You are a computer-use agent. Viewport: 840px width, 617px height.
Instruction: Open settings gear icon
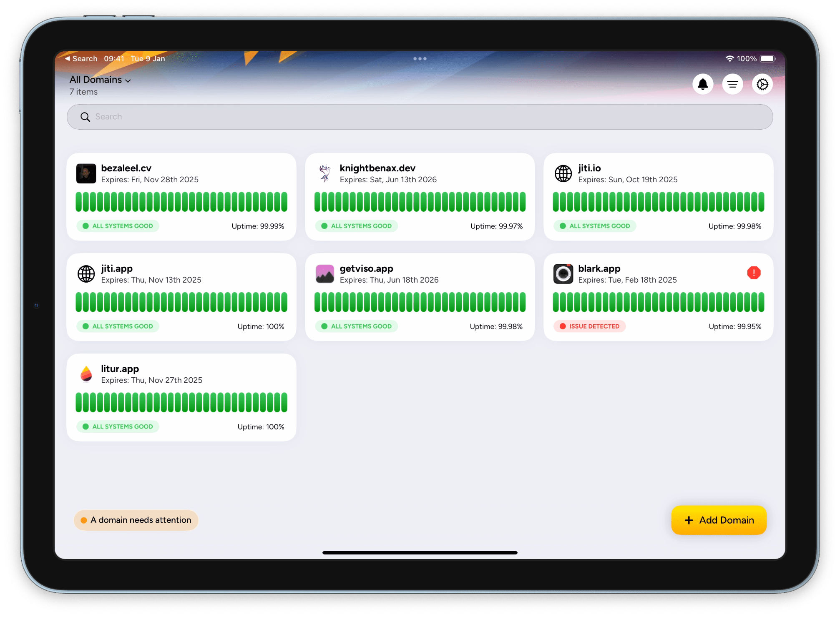(x=762, y=84)
